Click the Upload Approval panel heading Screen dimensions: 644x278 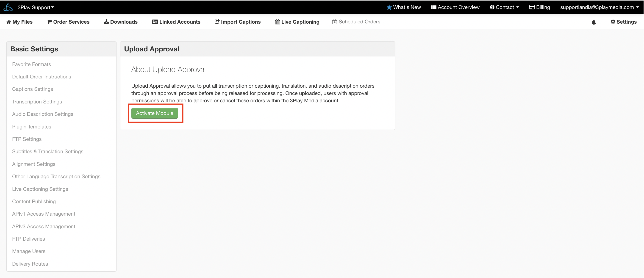(x=152, y=49)
